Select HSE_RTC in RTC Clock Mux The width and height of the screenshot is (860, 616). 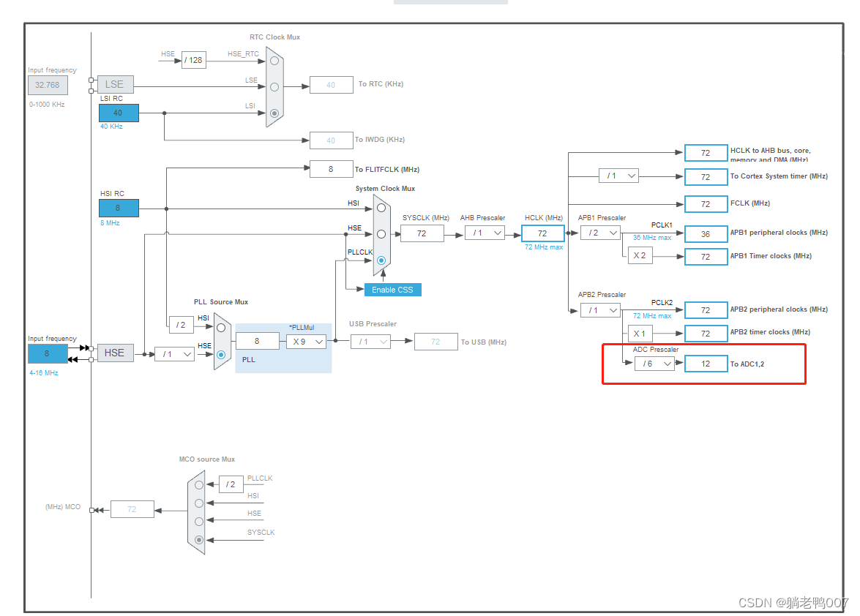274,61
